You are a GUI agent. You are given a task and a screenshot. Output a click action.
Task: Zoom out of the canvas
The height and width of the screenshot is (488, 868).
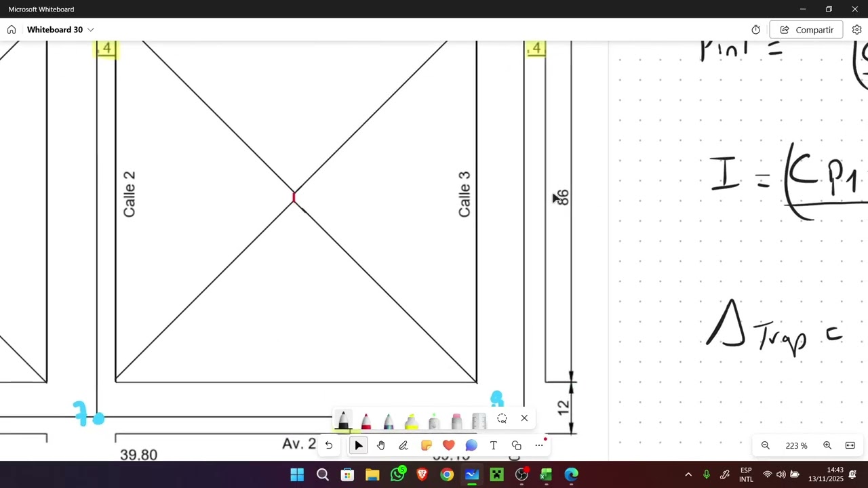pos(766,445)
